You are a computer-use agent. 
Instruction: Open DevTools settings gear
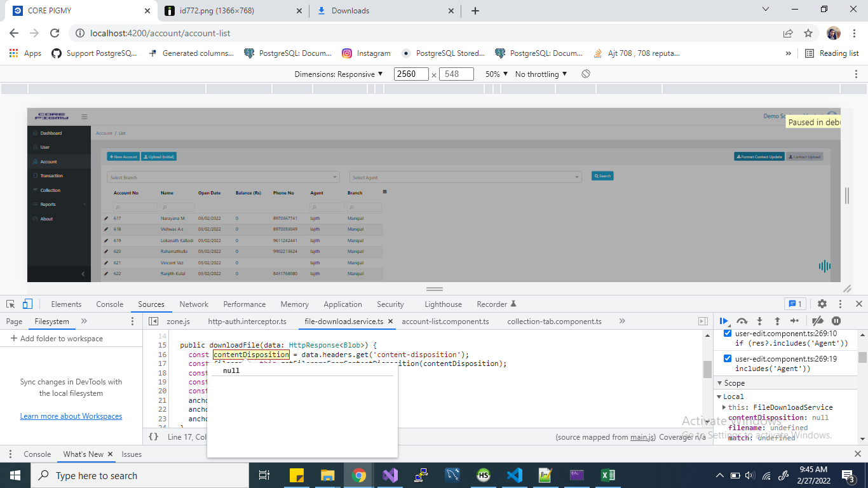click(822, 304)
